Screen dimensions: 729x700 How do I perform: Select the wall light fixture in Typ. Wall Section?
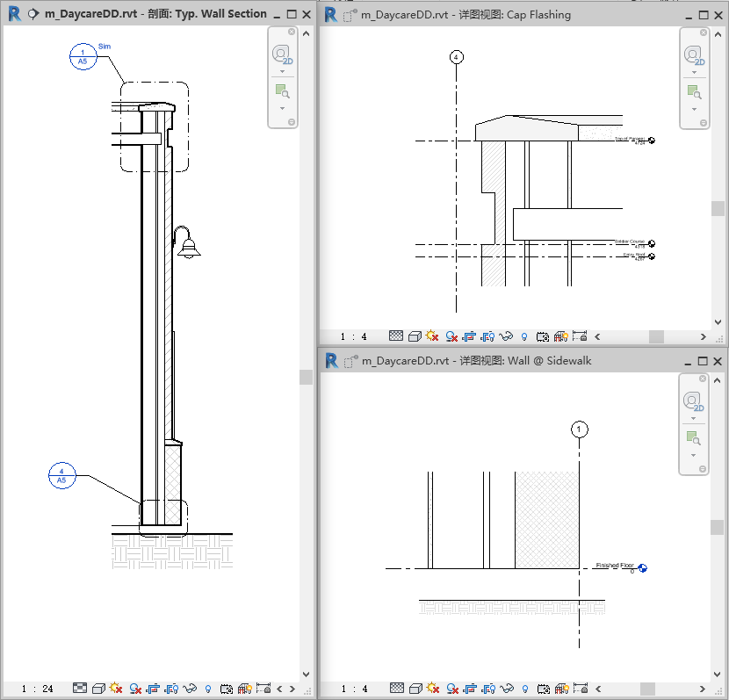tap(187, 242)
